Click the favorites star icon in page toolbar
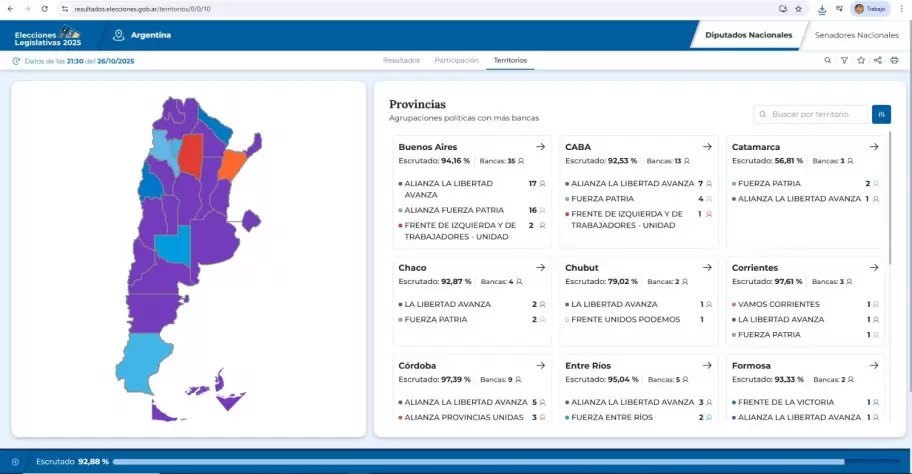Viewport: 912px width, 474px height. (861, 61)
